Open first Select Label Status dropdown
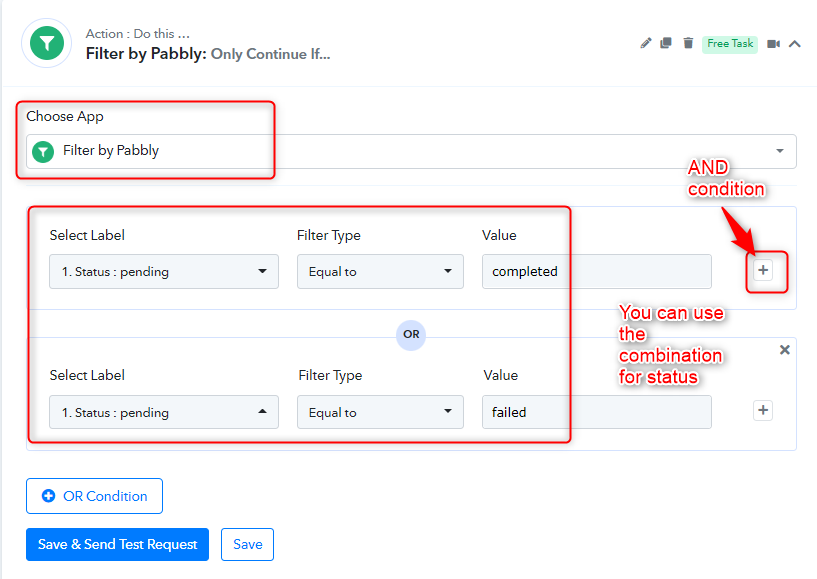The width and height of the screenshot is (817, 579). (164, 272)
